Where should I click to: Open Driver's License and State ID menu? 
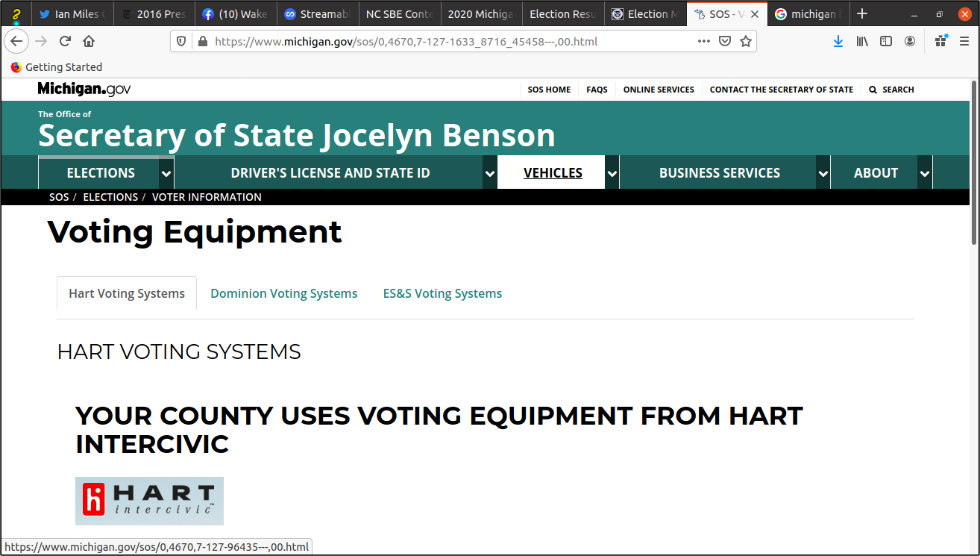click(330, 173)
